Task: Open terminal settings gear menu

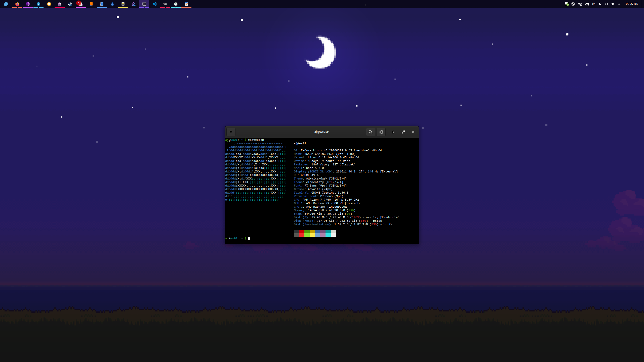Action: [381, 132]
